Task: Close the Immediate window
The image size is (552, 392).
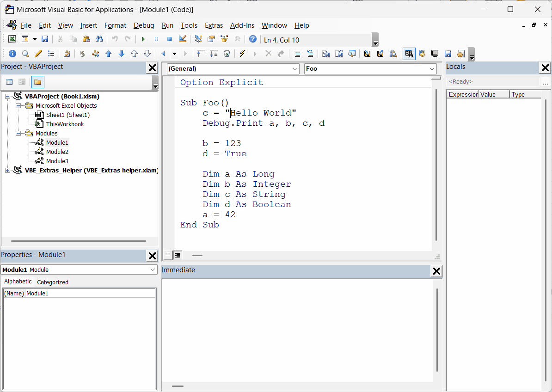Action: pos(436,271)
